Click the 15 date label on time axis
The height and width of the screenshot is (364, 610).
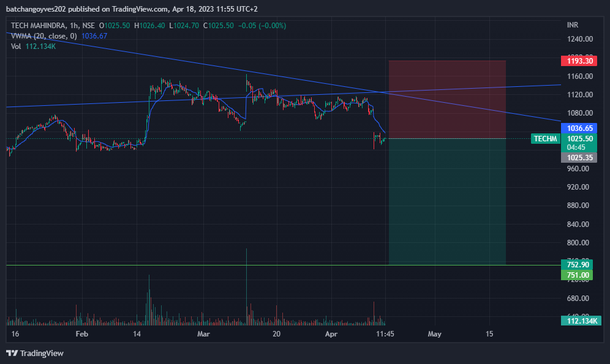tap(489, 334)
